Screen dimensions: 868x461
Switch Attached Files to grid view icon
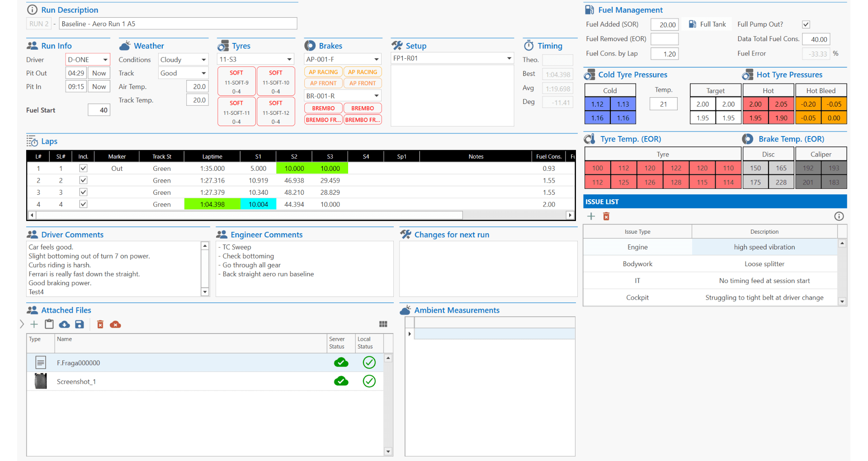383,324
